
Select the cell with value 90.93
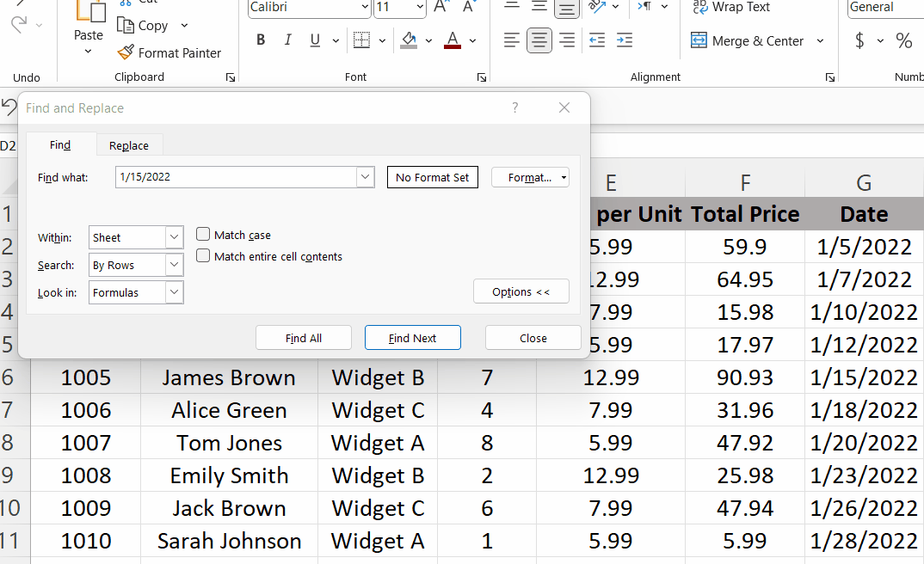pyautogui.click(x=745, y=377)
